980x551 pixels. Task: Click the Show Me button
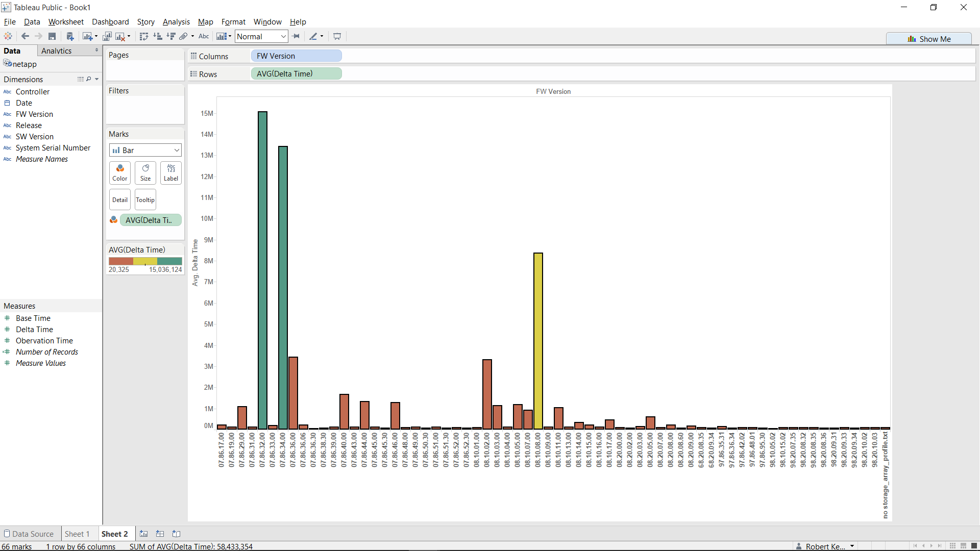929,39
